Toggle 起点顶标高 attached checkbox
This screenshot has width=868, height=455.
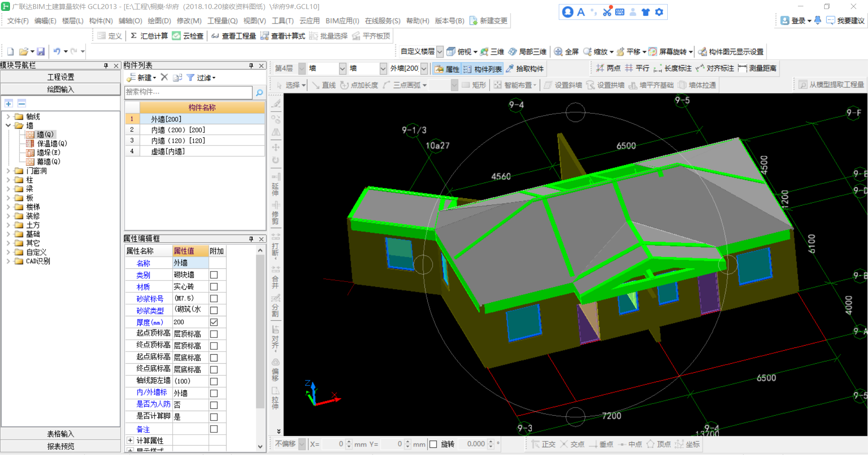click(214, 334)
